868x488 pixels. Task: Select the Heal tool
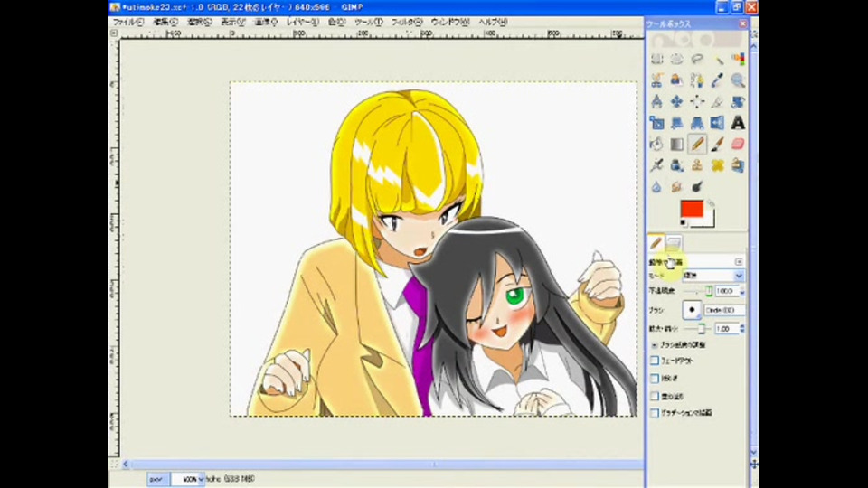coord(718,164)
